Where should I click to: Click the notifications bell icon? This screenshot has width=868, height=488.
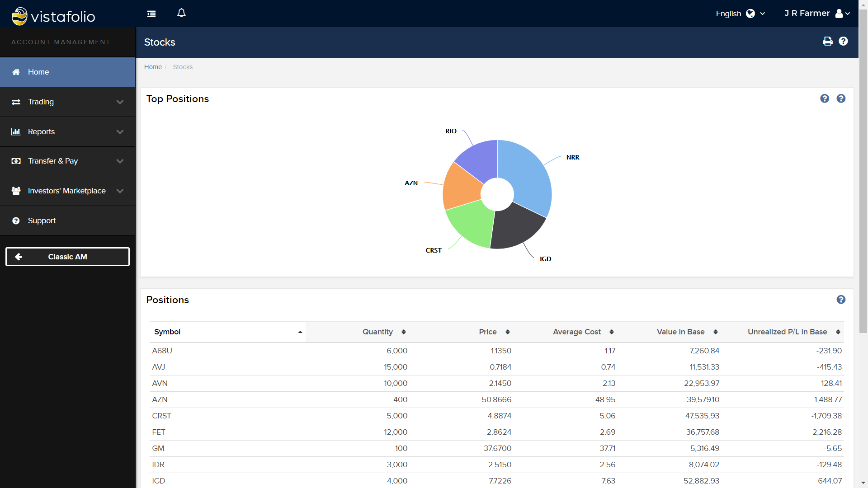click(181, 13)
